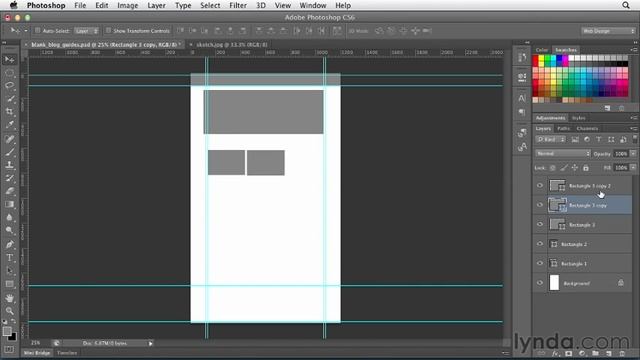Select the Quick Selection tool

click(x=9, y=99)
